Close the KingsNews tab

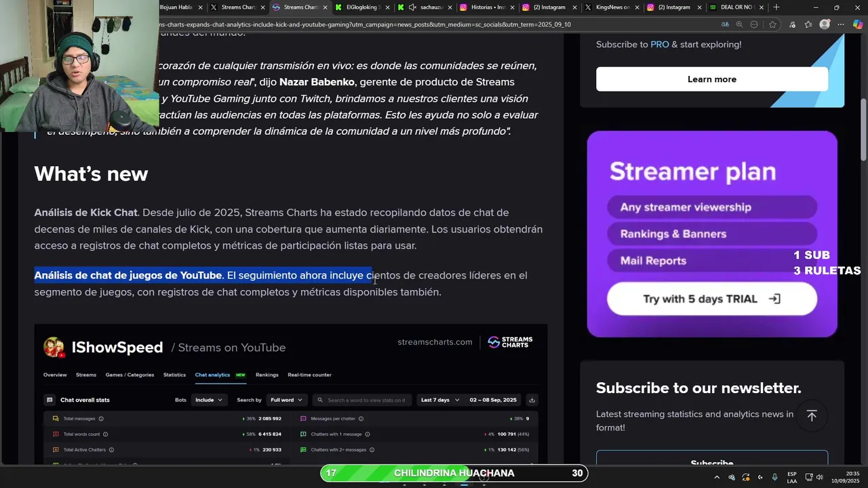point(637,7)
